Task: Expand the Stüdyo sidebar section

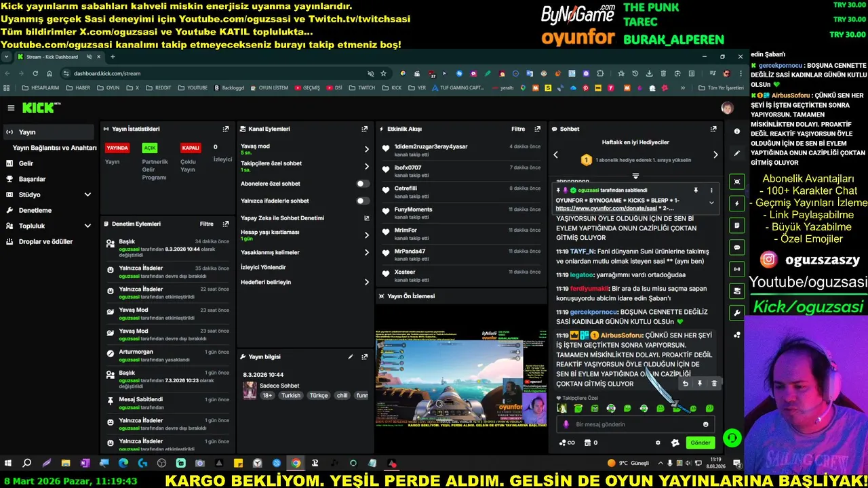Action: click(x=87, y=195)
